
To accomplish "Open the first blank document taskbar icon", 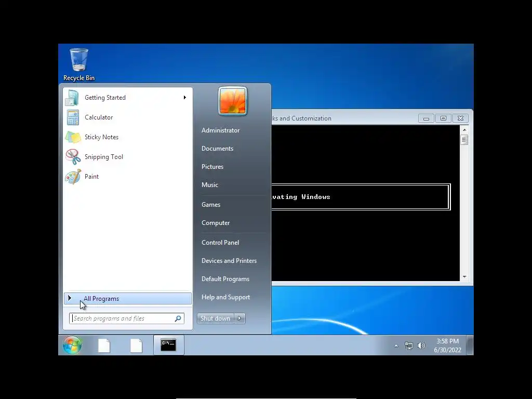I will (x=104, y=345).
